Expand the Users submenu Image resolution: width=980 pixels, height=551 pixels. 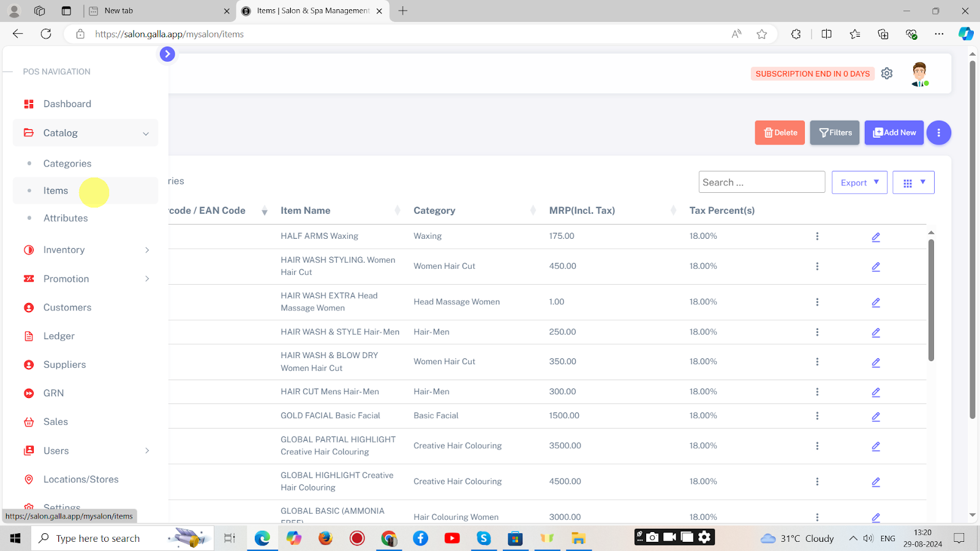click(85, 451)
